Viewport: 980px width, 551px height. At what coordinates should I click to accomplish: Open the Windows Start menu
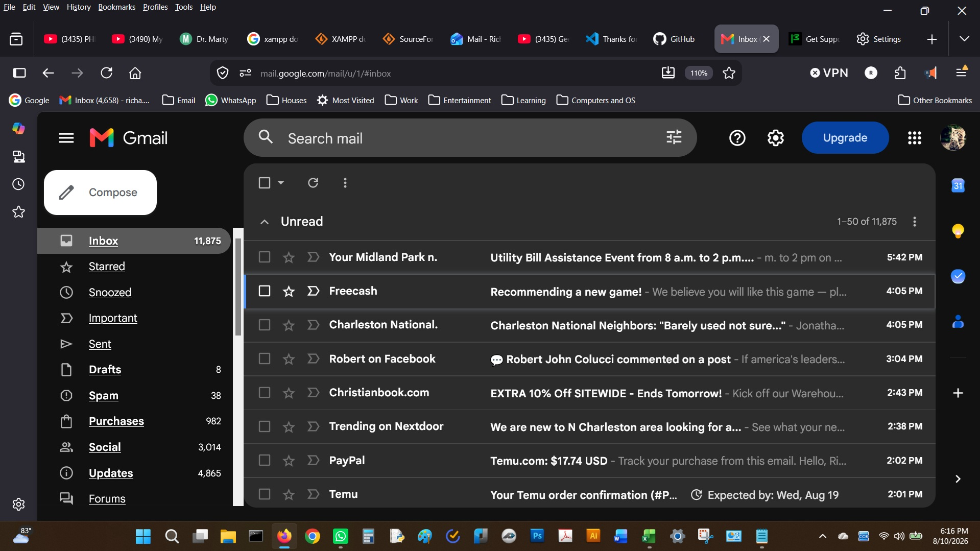143,536
